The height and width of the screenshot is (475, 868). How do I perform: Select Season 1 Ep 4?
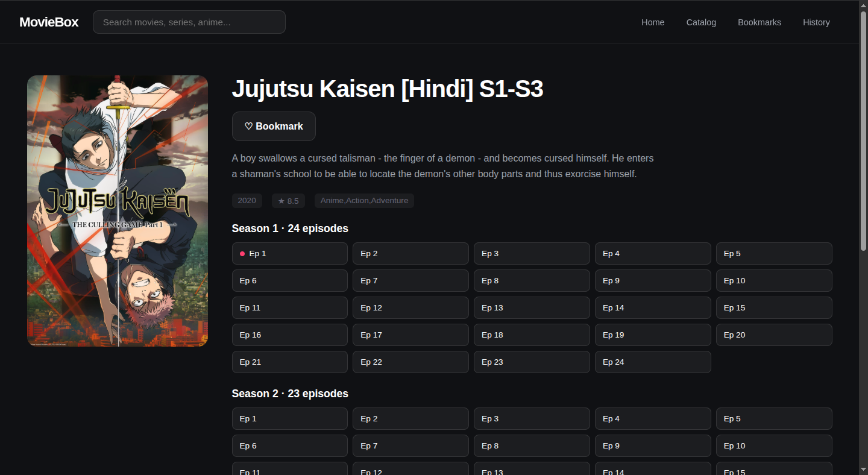(x=653, y=254)
